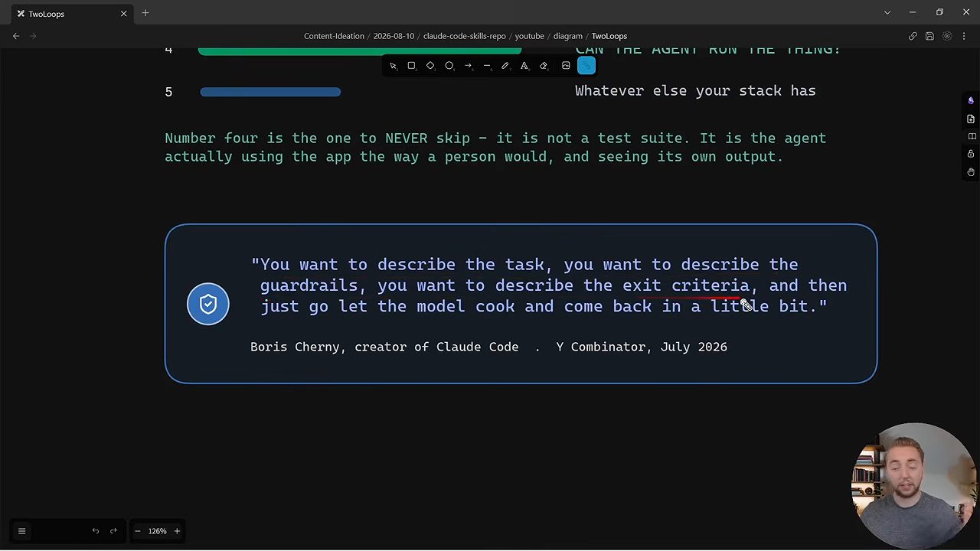Click the Boris Cherny attribution text

488,347
